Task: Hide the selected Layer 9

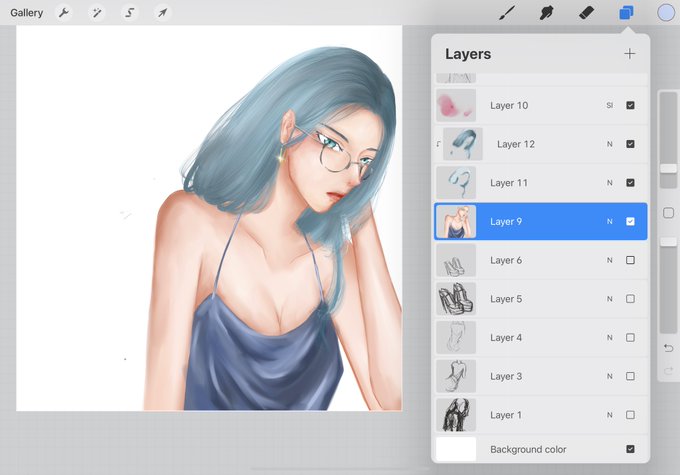Action: point(630,221)
